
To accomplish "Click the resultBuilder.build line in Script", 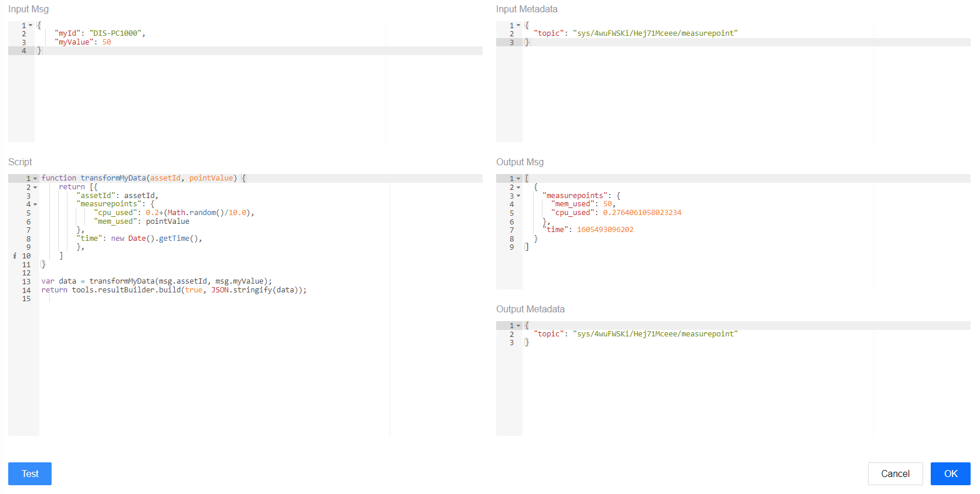I will 174,290.
